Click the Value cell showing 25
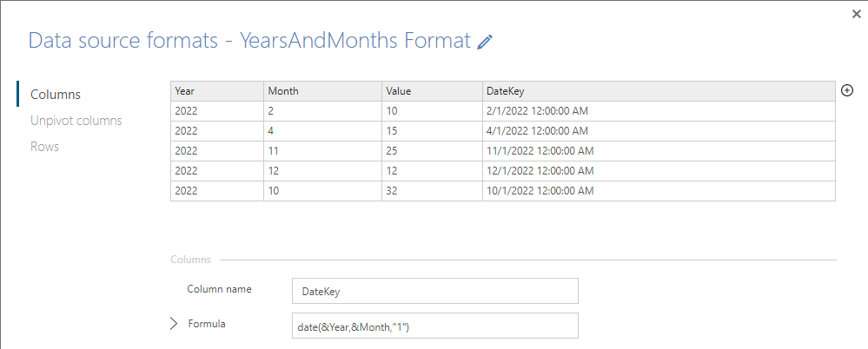The height and width of the screenshot is (349, 868). 433,151
